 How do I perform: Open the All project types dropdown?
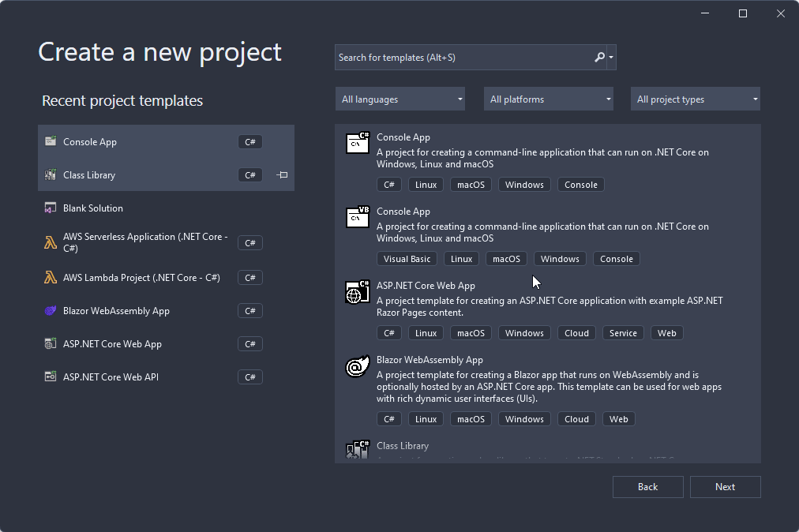tap(695, 99)
